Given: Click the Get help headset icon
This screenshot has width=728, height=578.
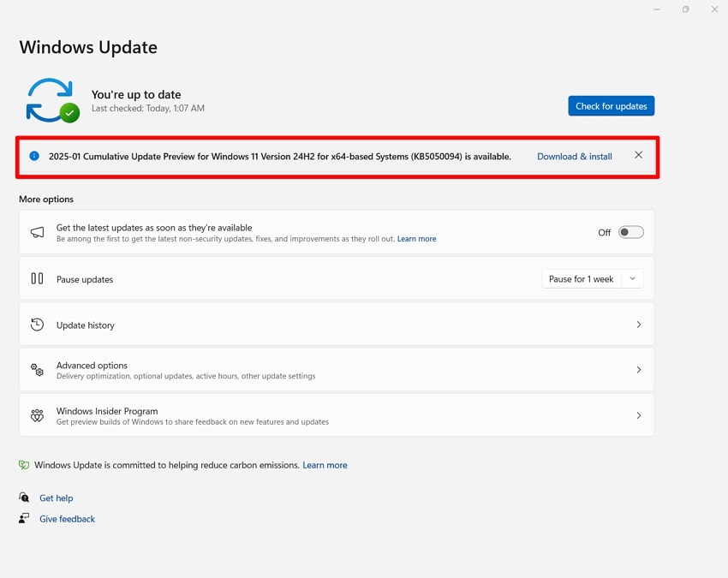Looking at the screenshot, I should coord(24,498).
